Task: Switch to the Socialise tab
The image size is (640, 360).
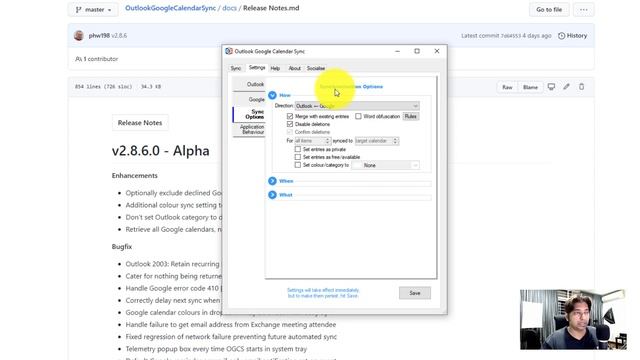Action: pyautogui.click(x=316, y=69)
